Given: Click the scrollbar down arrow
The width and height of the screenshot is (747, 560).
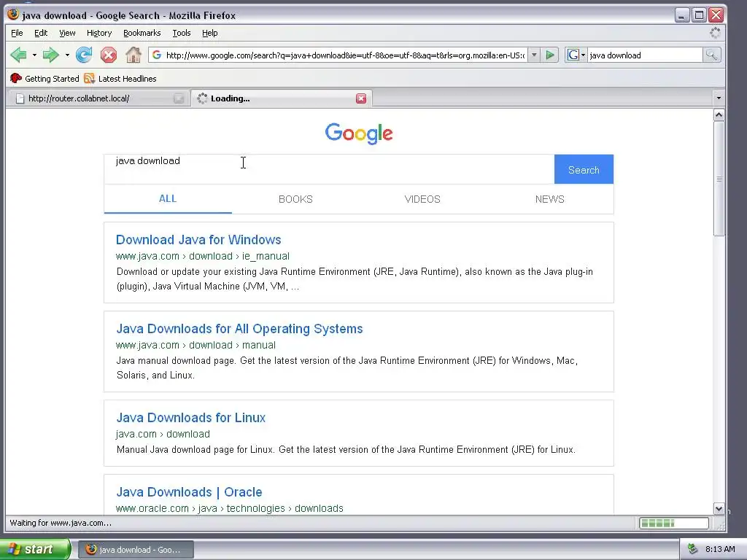Looking at the screenshot, I should point(719,508).
